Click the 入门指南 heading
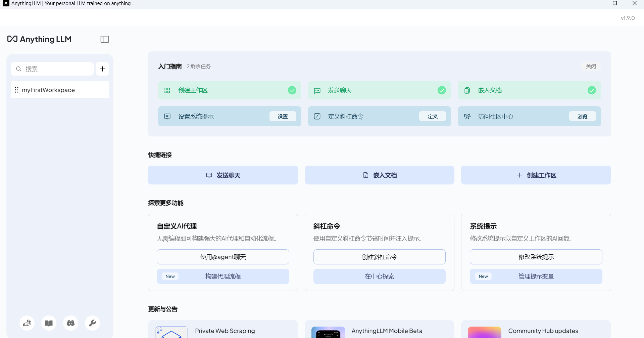This screenshot has width=644, height=338. [x=170, y=67]
